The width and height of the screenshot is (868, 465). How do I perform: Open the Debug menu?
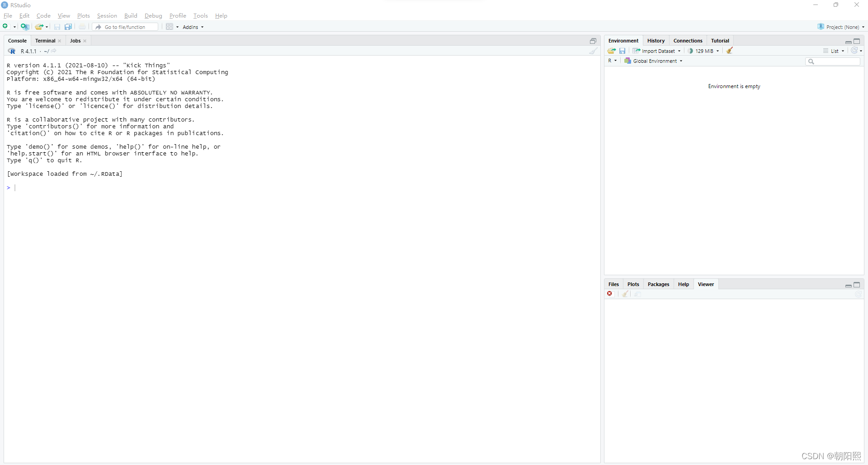tap(153, 16)
